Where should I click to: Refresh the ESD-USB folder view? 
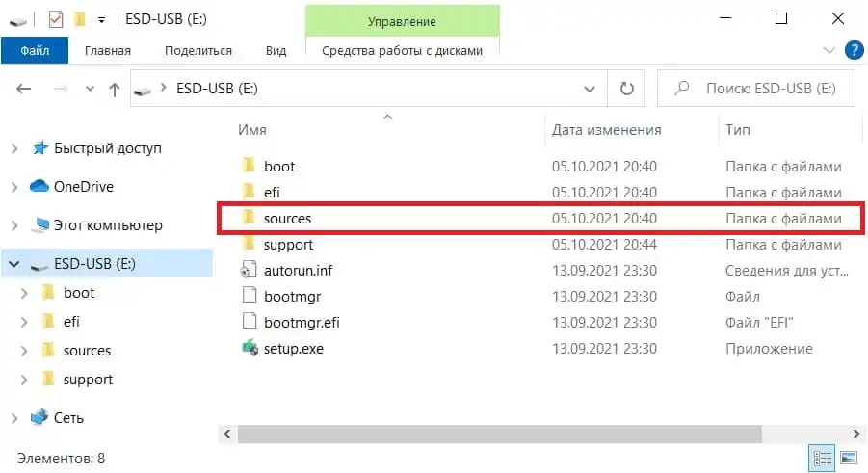(626, 89)
